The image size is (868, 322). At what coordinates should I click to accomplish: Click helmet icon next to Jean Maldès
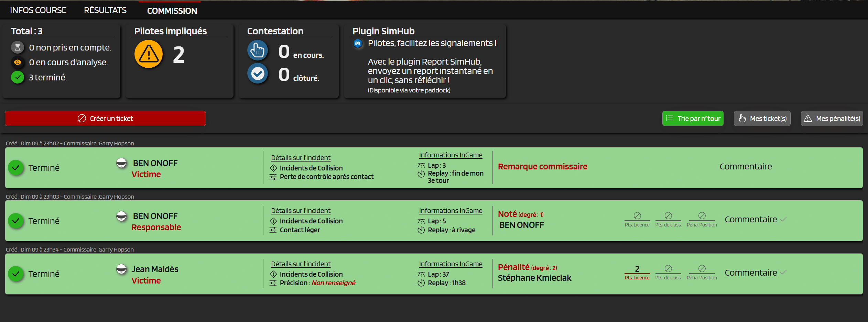(121, 269)
